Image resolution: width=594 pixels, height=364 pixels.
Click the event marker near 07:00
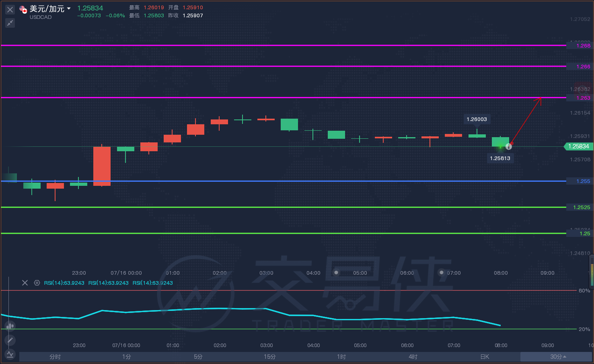[x=442, y=272]
